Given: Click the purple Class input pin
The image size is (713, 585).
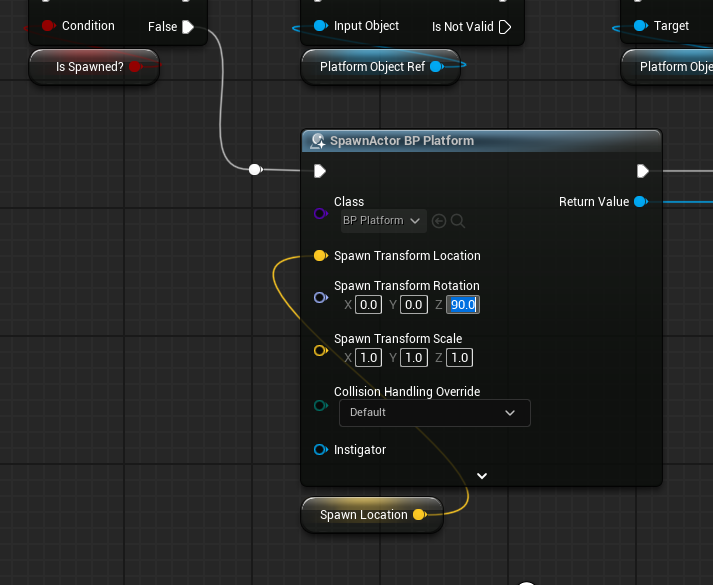Looking at the screenshot, I should coord(321,213).
